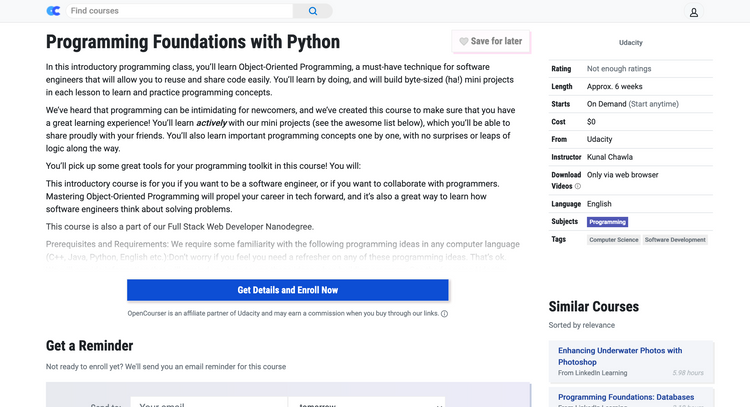
Task: Click the Udacity provider logo
Action: (x=631, y=43)
